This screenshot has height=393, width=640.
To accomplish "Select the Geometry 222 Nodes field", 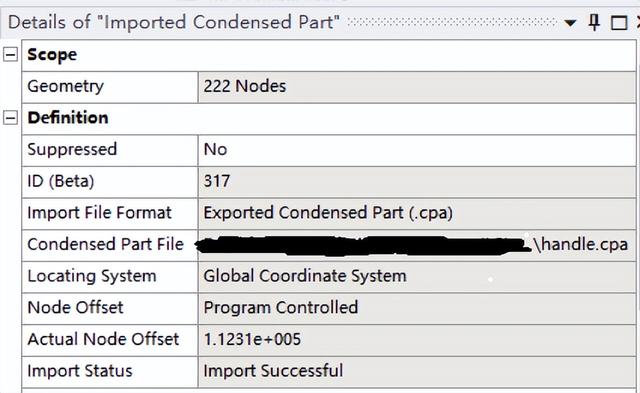I will [x=417, y=87].
